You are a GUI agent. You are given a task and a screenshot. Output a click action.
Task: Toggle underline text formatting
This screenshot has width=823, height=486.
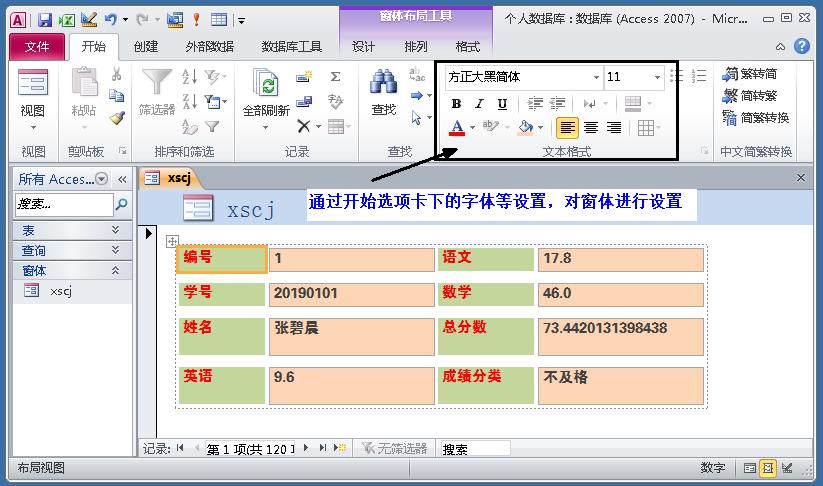502,104
